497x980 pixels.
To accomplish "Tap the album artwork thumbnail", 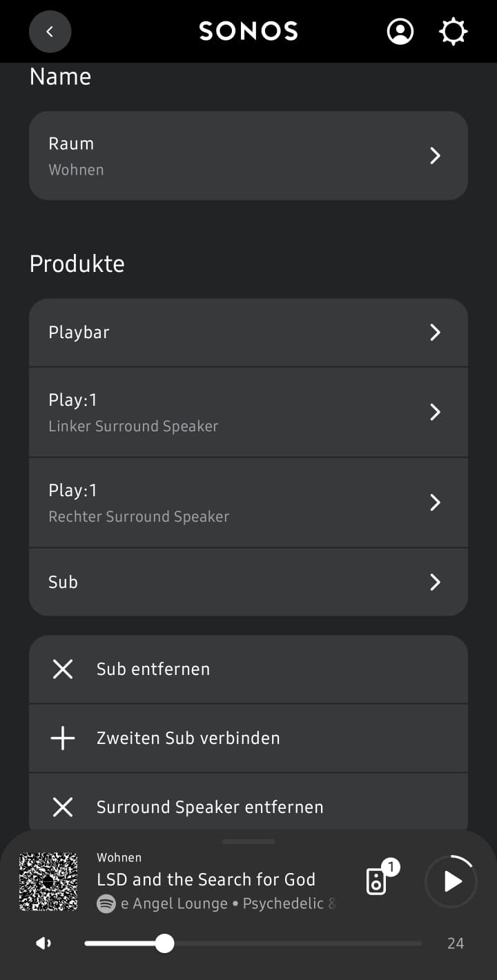I will click(48, 881).
